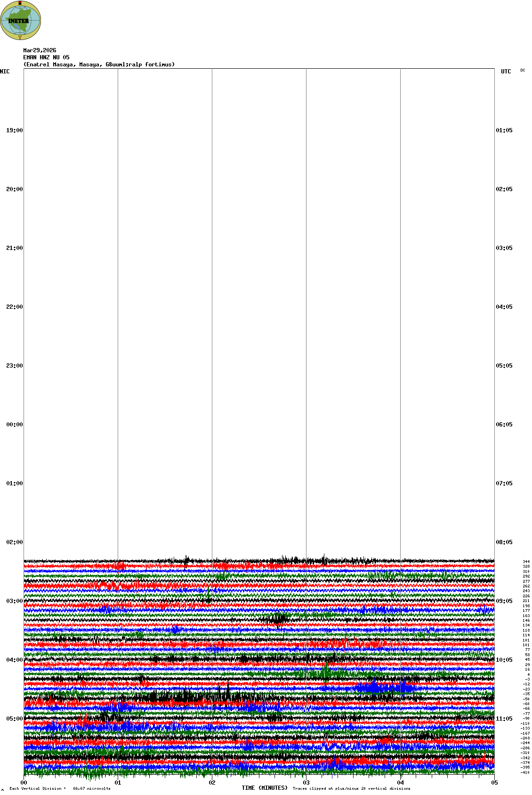Click the TIME (MINUTES) axis title
The image size is (532, 795).
click(265, 788)
